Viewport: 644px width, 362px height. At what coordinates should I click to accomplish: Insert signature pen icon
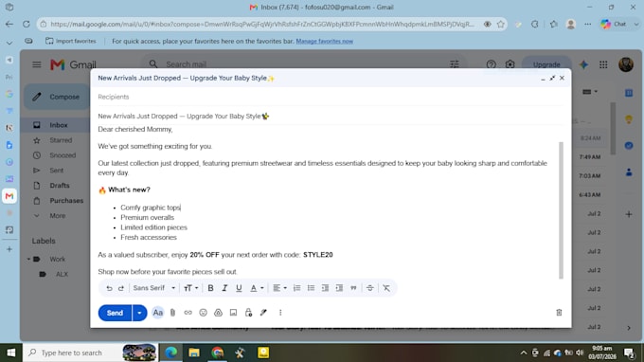pos(263,313)
